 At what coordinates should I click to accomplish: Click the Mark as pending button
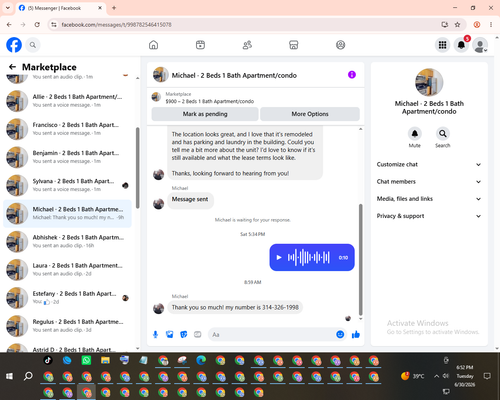pyautogui.click(x=205, y=114)
